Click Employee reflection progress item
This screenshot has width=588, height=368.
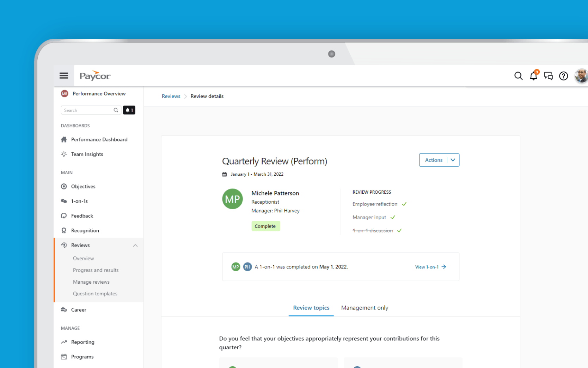(x=375, y=204)
